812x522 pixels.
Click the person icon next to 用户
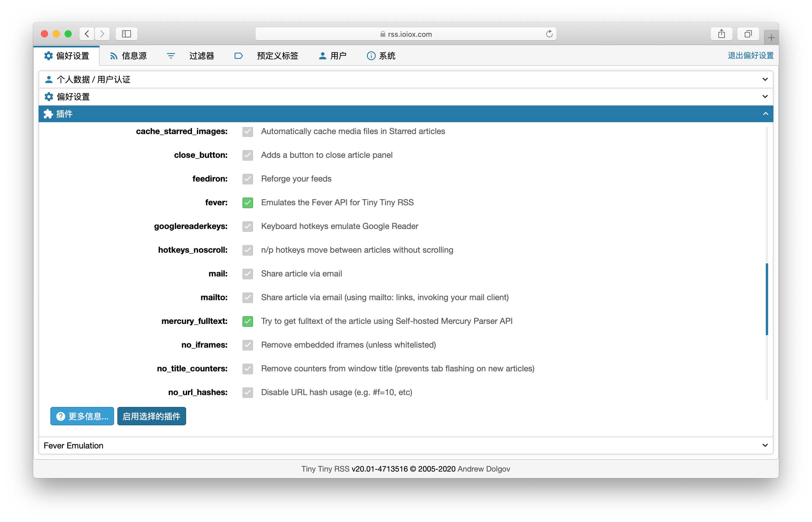click(322, 55)
